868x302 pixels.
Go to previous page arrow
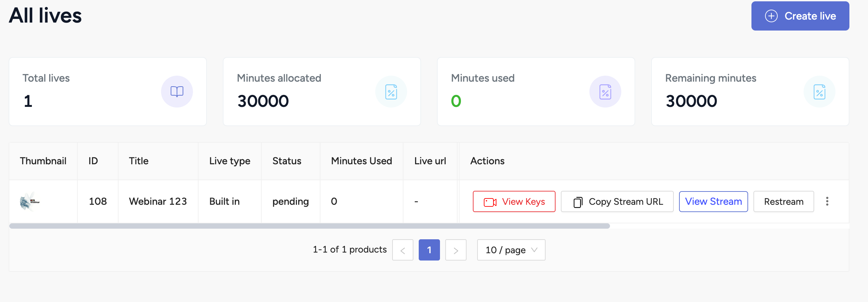point(403,250)
